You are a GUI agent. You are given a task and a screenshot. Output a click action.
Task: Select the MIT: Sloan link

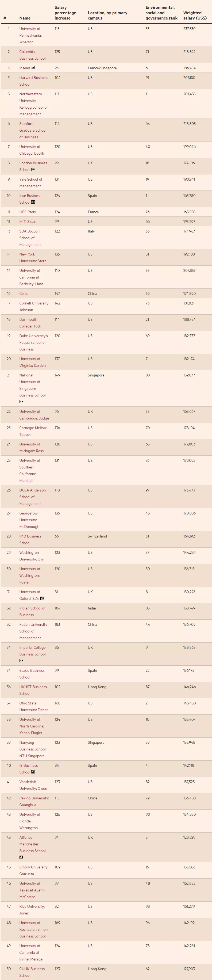[x=28, y=222]
